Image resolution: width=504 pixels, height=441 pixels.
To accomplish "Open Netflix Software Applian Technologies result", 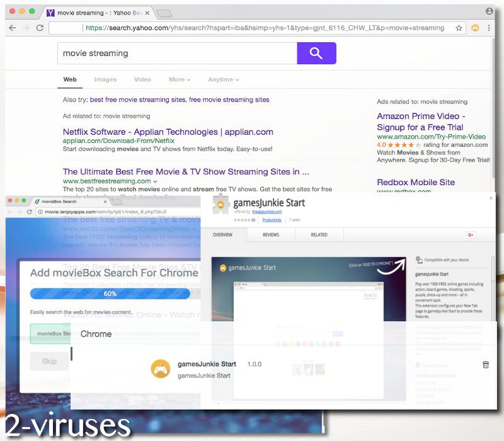I will pyautogui.click(x=168, y=132).
